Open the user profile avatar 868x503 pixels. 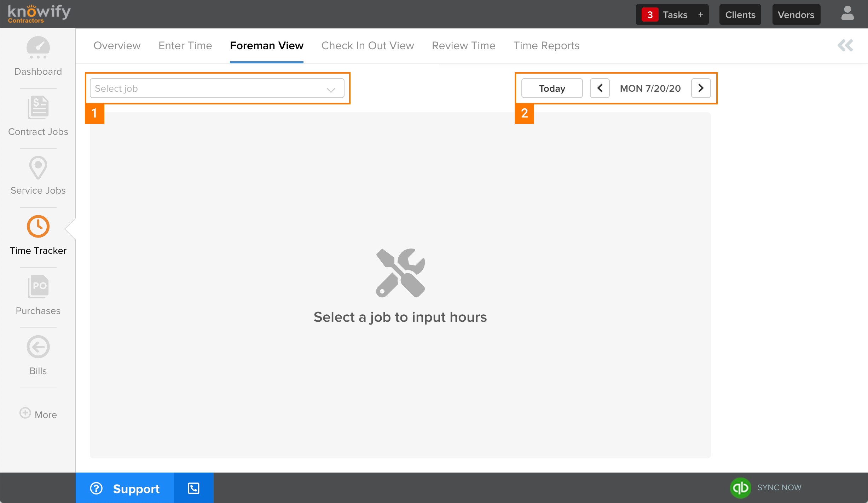[x=847, y=13]
